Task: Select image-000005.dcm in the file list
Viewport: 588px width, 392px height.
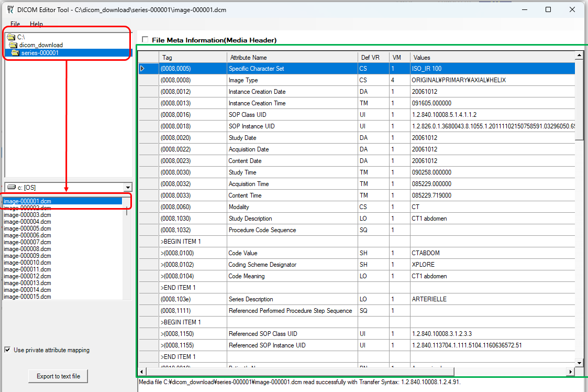Action: (x=27, y=228)
